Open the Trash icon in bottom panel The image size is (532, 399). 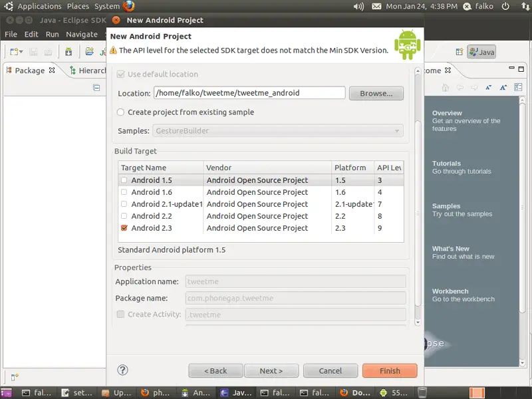pos(422,392)
